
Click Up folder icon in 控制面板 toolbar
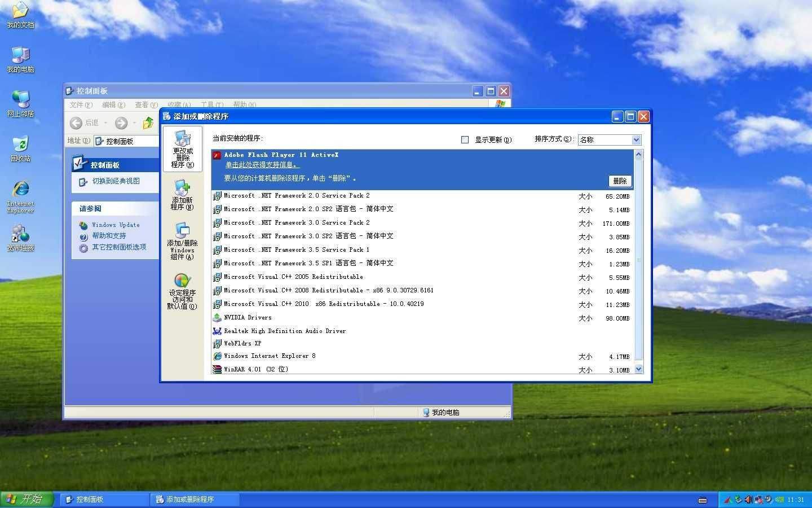click(x=148, y=123)
